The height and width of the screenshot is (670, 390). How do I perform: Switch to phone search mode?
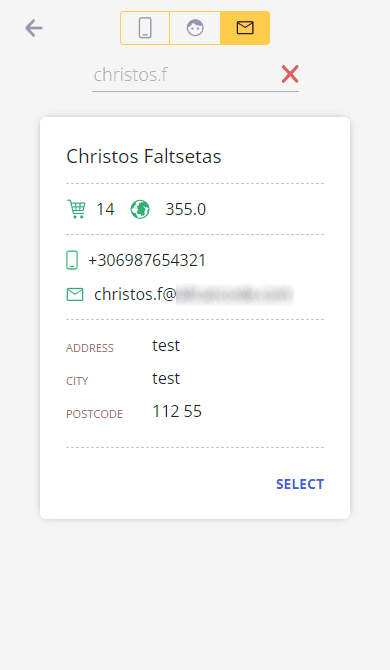[145, 28]
